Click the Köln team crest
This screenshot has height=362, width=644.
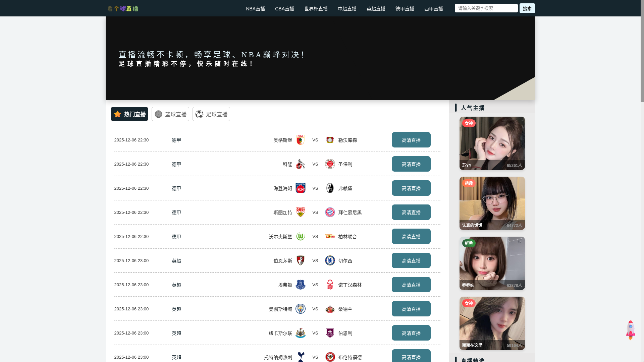click(301, 164)
